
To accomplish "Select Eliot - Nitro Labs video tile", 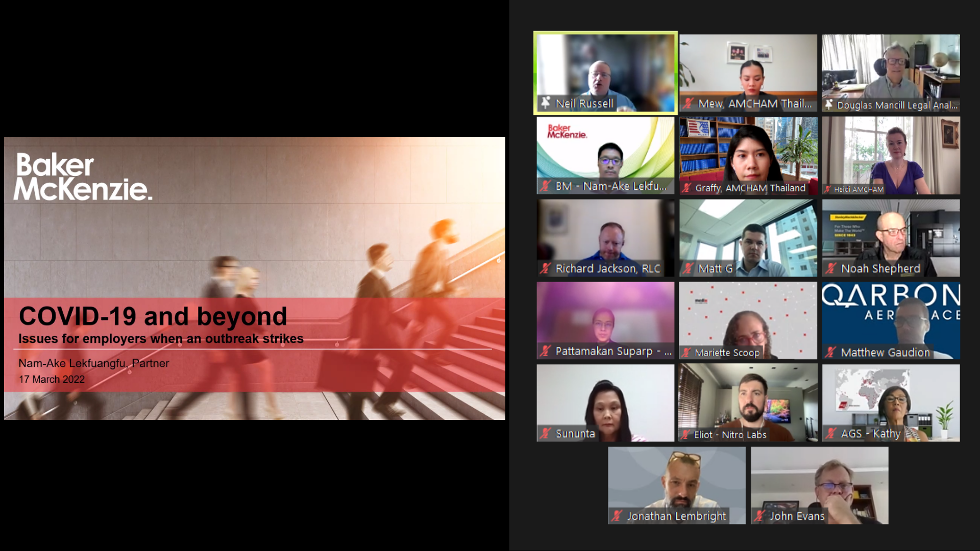I will [x=748, y=403].
